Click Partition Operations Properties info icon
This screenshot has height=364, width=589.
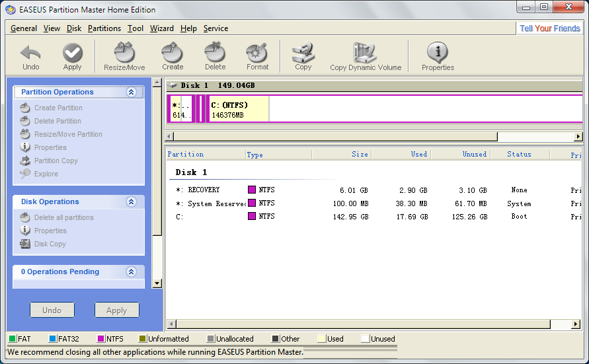[x=25, y=147]
